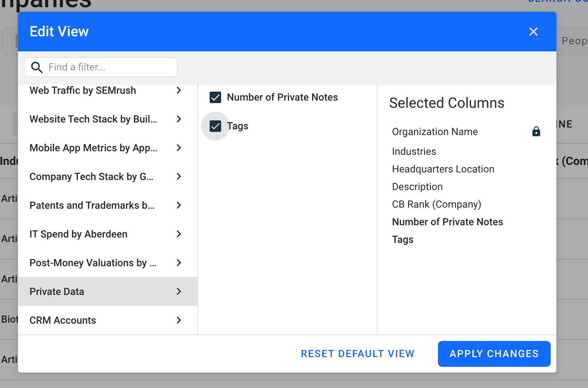Uncheck the Tags checkbox
Viewport: 588px width, 388px height.
pyautogui.click(x=215, y=126)
